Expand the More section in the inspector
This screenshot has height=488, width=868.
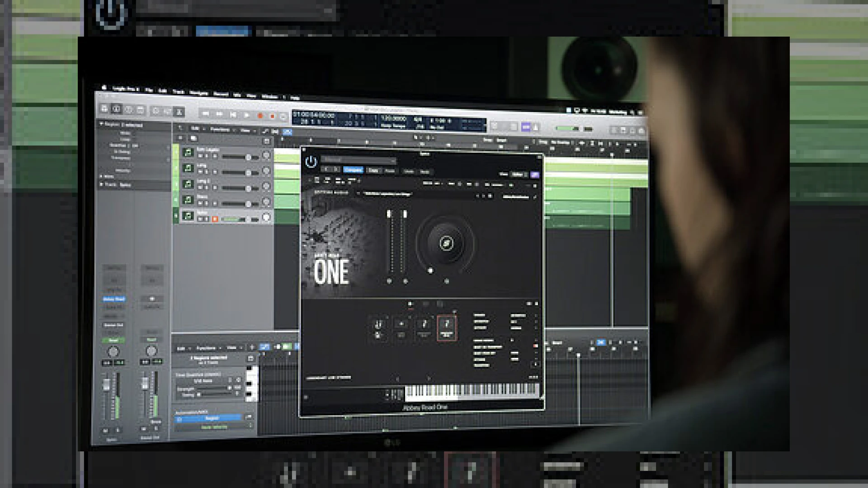(x=101, y=176)
